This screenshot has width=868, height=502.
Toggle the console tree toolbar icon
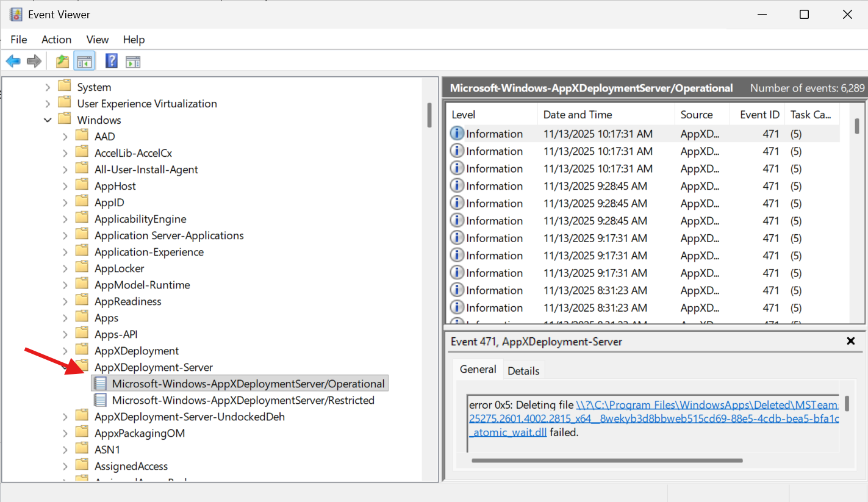(x=84, y=60)
